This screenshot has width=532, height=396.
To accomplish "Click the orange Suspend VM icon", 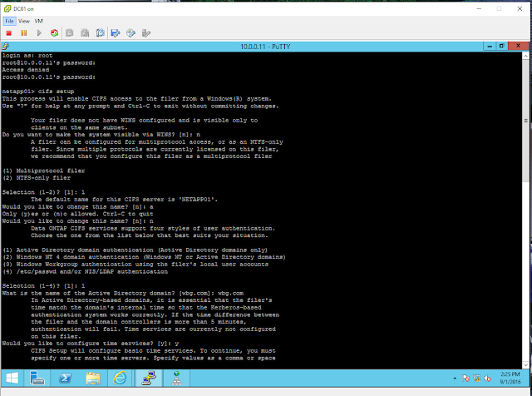I will [24, 33].
